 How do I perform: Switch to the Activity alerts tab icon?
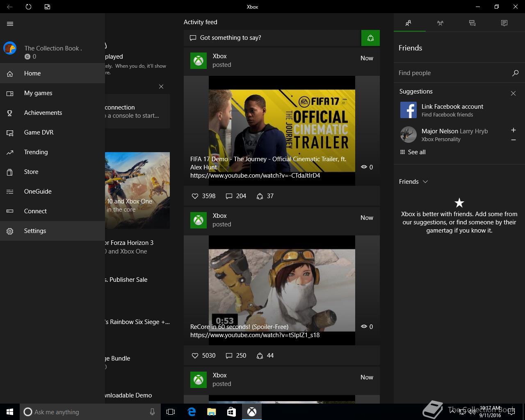tap(504, 23)
